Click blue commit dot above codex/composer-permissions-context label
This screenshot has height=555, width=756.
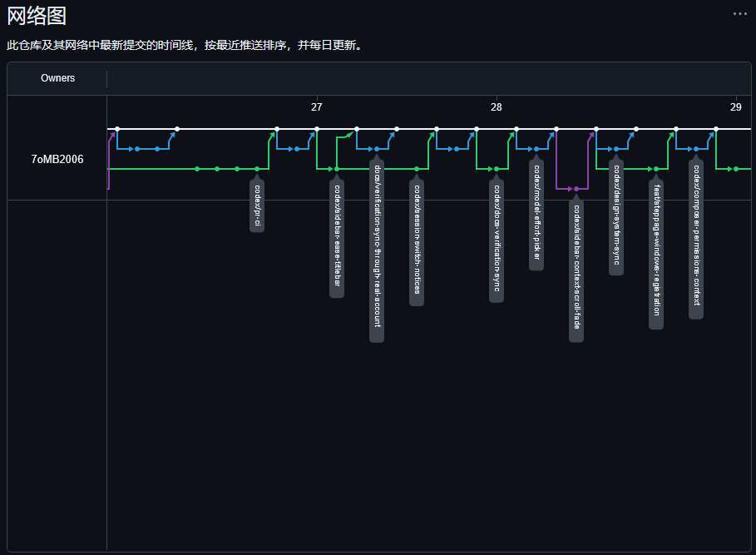pos(696,149)
